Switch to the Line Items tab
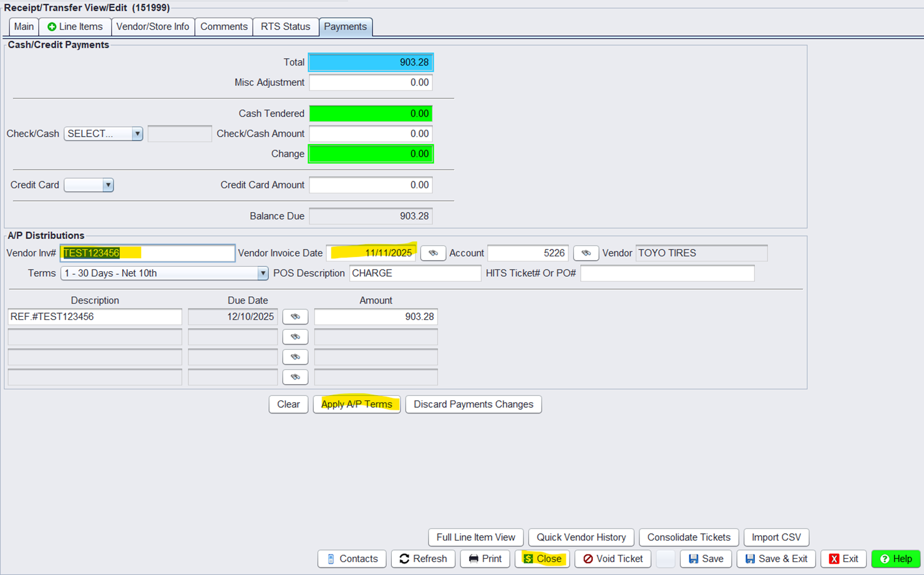Screen dimensions: 924x575 [75, 27]
